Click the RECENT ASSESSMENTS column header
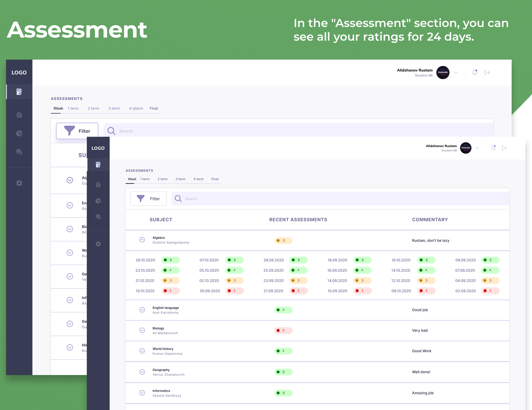 (x=298, y=219)
